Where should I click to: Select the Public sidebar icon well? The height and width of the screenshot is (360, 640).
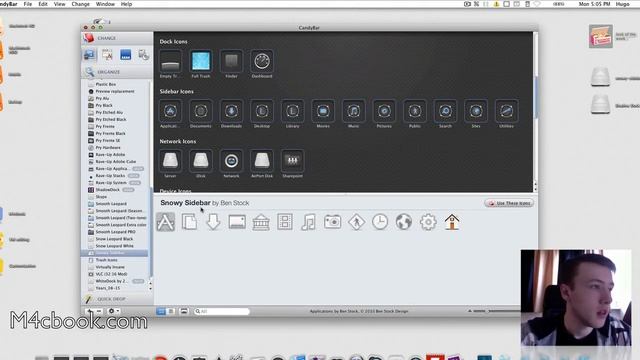(x=415, y=111)
